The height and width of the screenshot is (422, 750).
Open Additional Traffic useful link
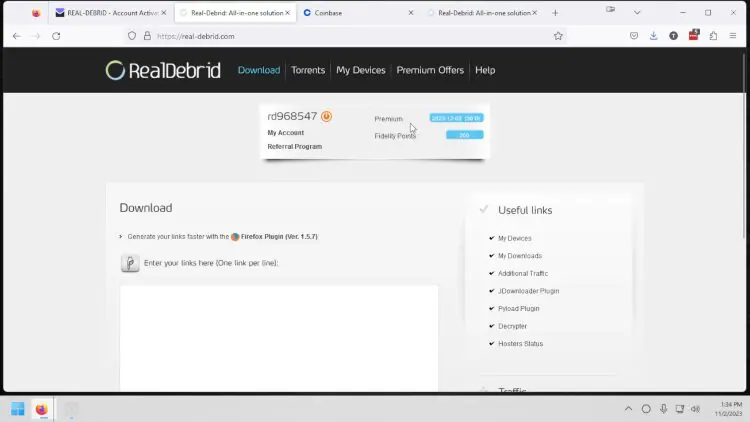[x=523, y=274]
